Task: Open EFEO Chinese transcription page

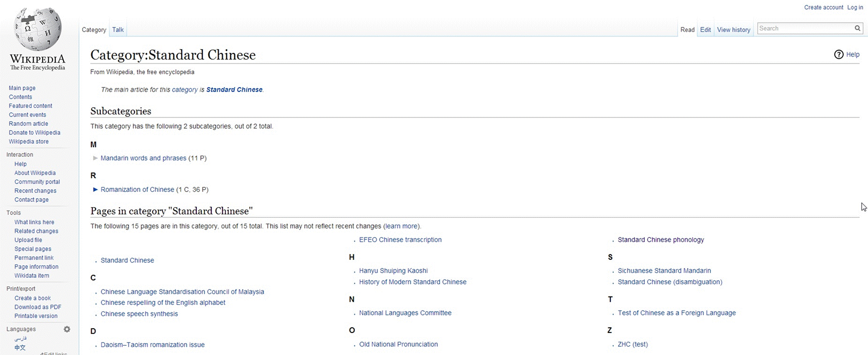Action: coord(401,240)
